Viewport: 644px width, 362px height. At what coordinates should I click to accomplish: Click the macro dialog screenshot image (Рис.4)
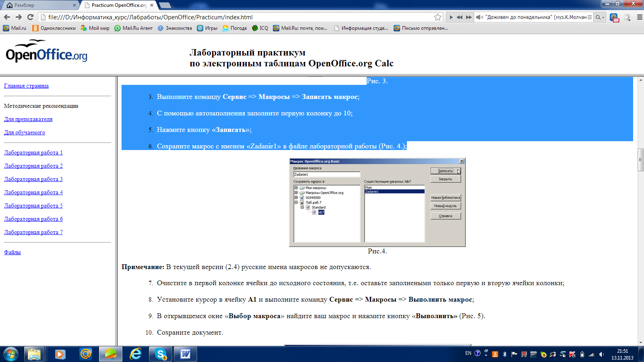pos(377,202)
